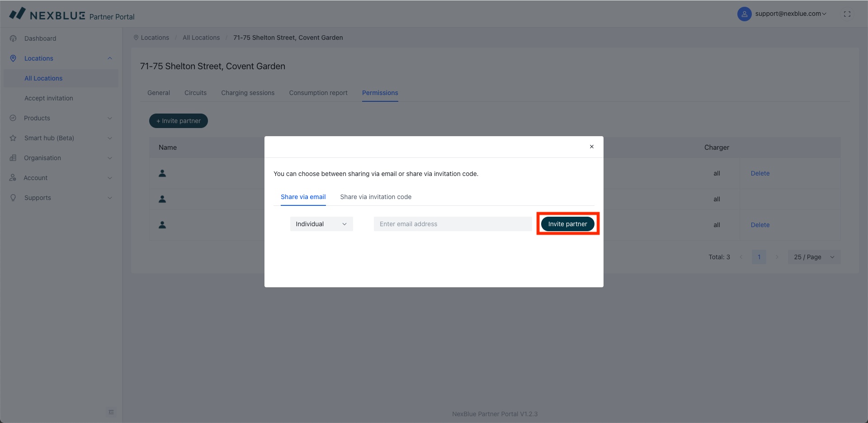
Task: Click the Supports lightbulb icon
Action: tap(13, 198)
